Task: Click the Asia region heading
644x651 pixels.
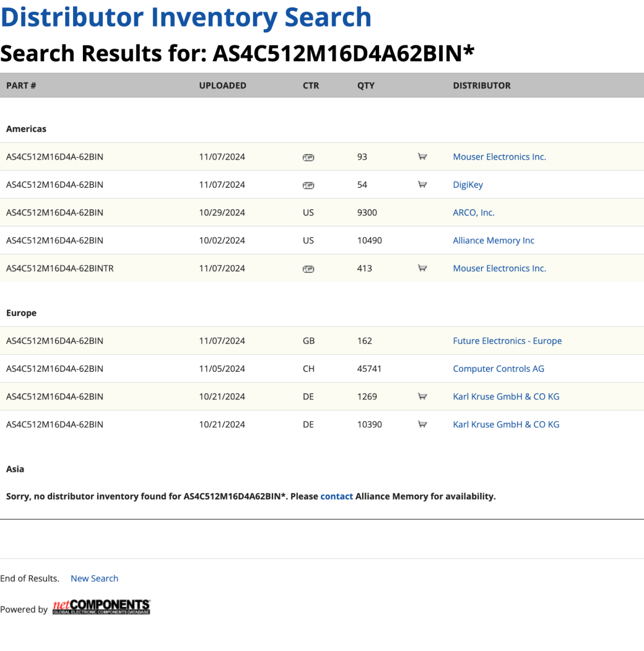Action: tap(15, 469)
